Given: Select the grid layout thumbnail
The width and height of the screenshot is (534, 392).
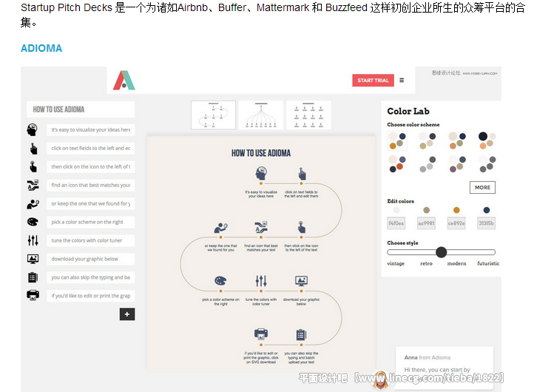Looking at the screenshot, I should click(x=308, y=115).
